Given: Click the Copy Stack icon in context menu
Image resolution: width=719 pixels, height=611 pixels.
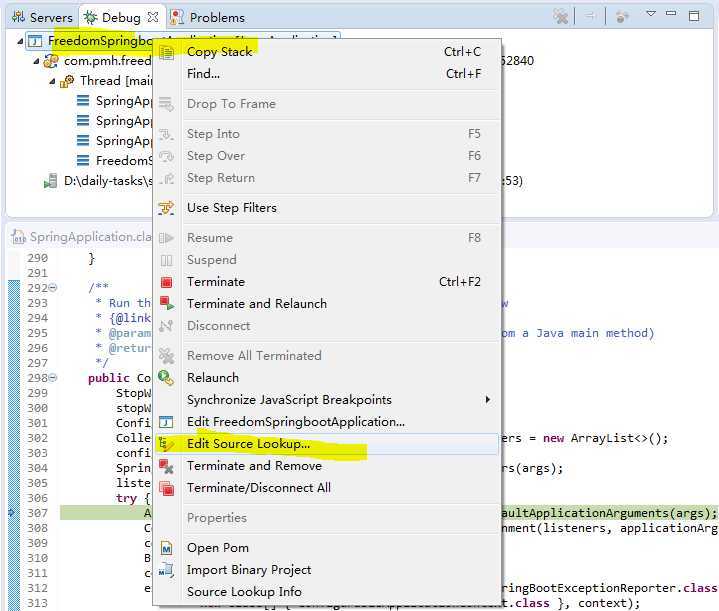Looking at the screenshot, I should 166,52.
